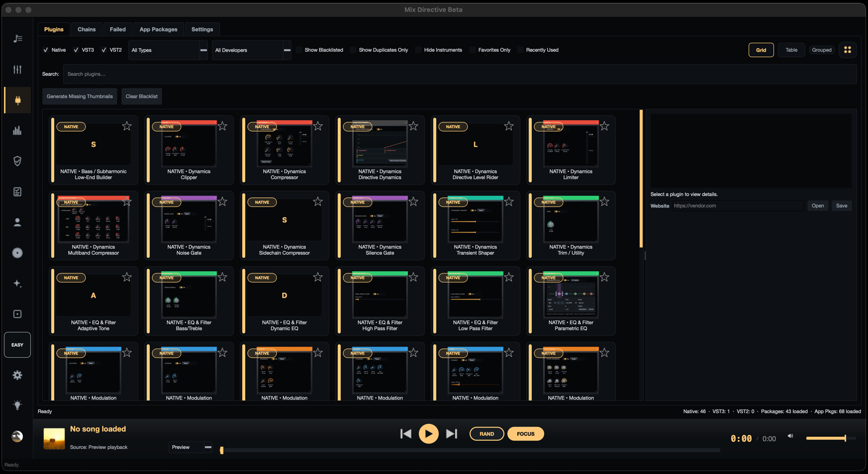Click Generate Missing Thumbnails button
The image size is (868, 474).
coord(80,97)
